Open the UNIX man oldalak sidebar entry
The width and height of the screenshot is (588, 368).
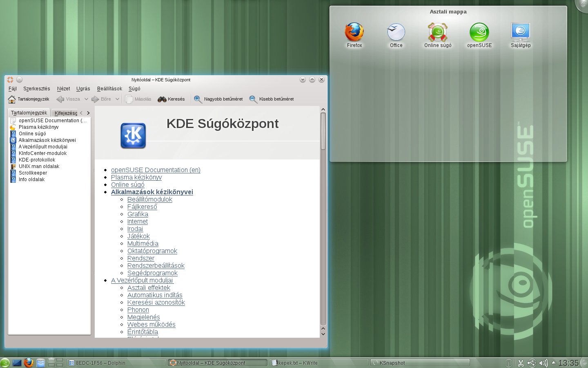coord(39,166)
